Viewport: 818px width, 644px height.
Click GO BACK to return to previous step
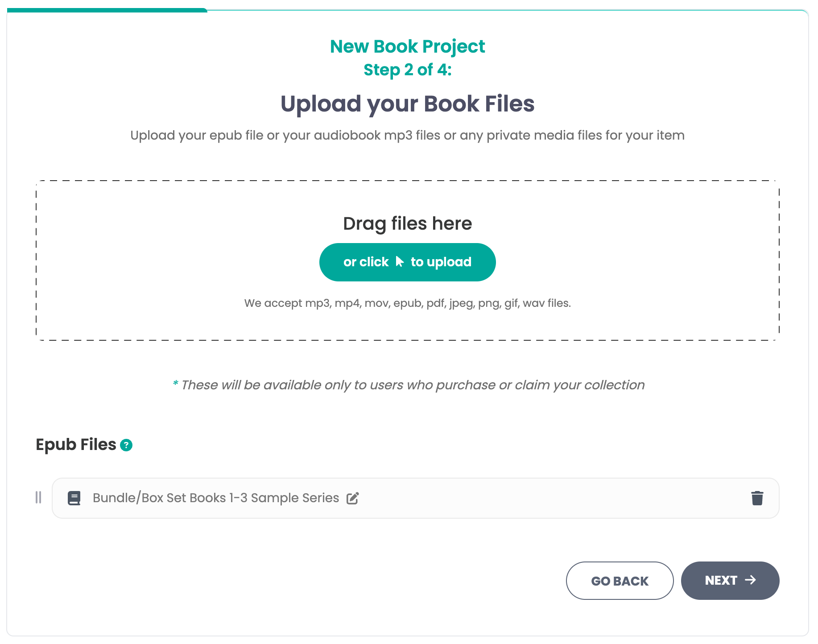(620, 581)
